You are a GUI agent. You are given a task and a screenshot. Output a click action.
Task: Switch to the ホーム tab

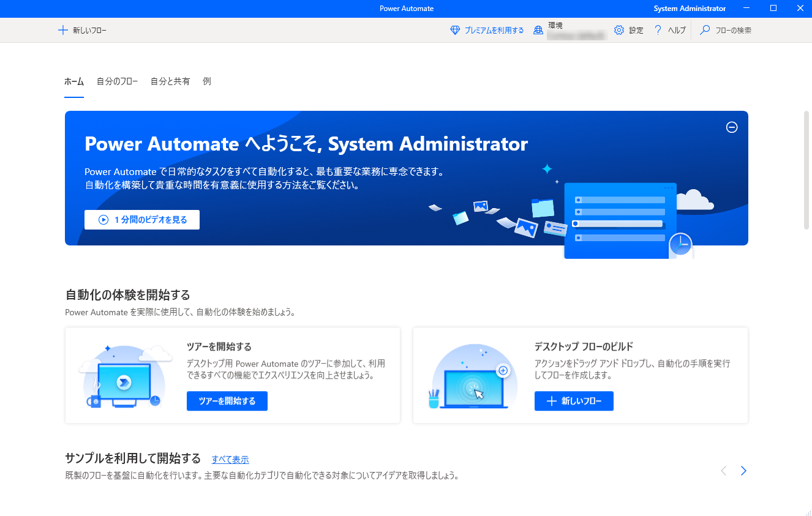point(74,81)
